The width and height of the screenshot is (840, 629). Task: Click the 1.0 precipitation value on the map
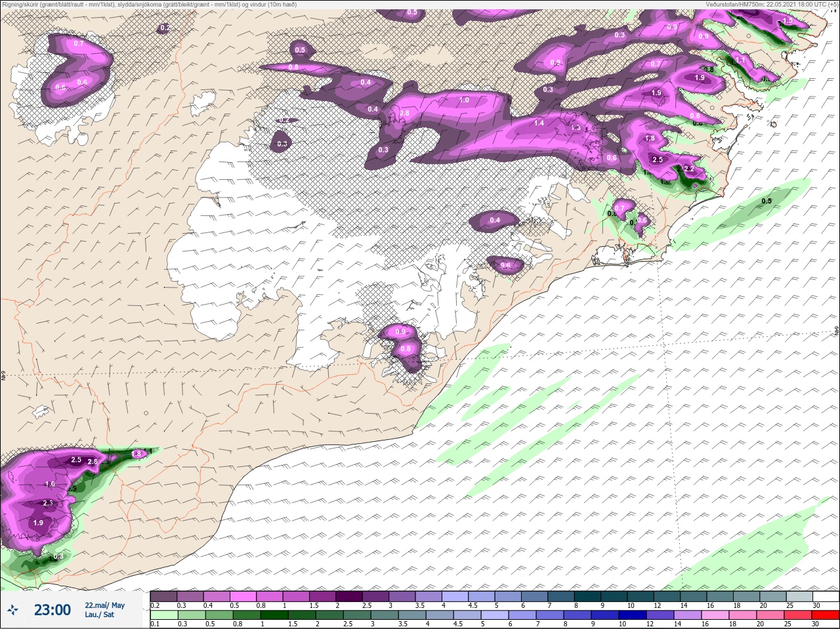tap(464, 100)
